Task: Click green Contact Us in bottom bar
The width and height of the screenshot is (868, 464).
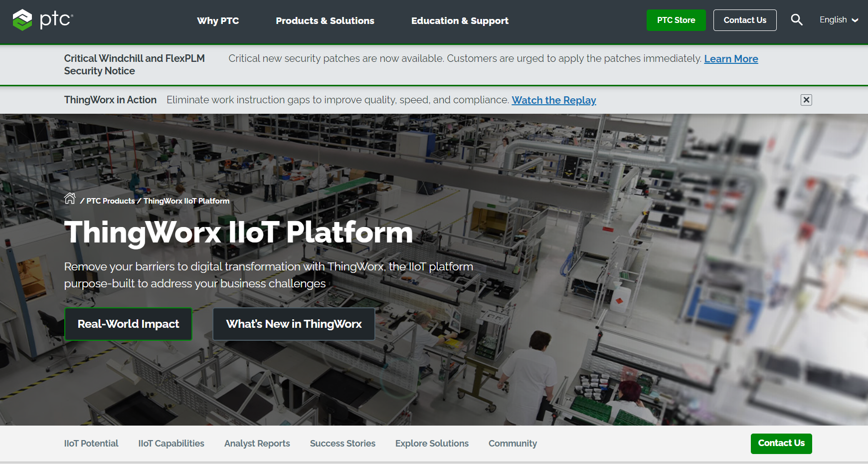Action: coord(781,444)
